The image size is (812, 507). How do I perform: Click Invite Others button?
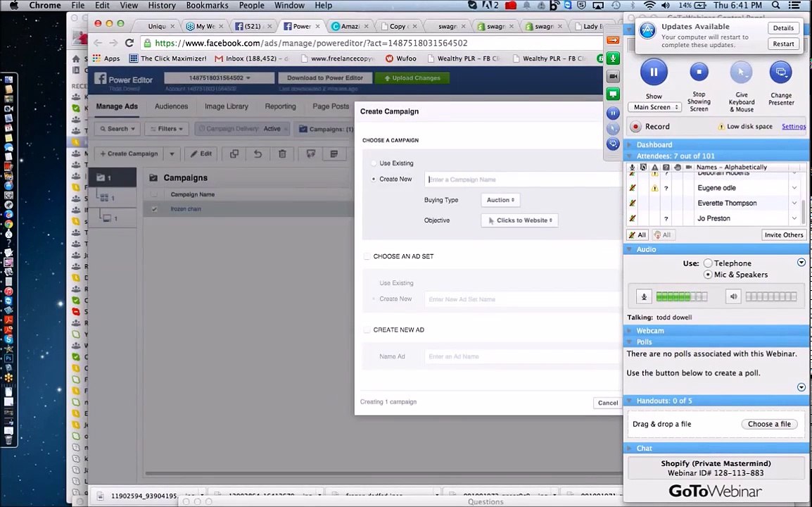(784, 234)
